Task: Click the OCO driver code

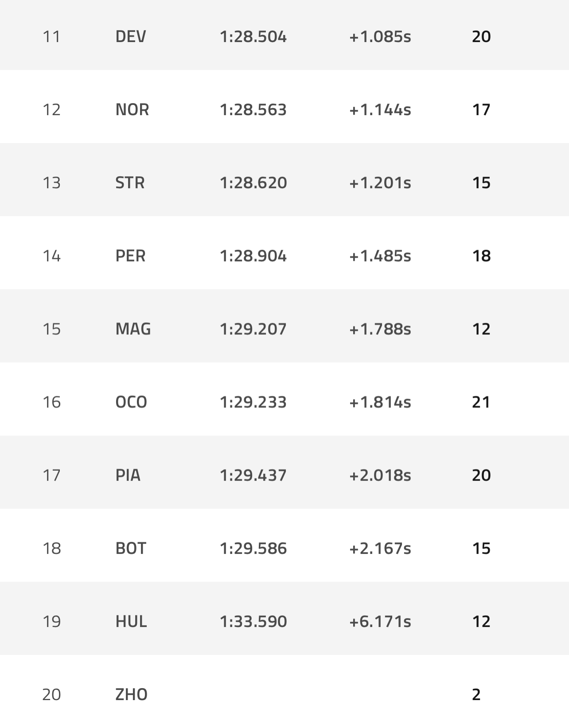Action: (x=131, y=402)
